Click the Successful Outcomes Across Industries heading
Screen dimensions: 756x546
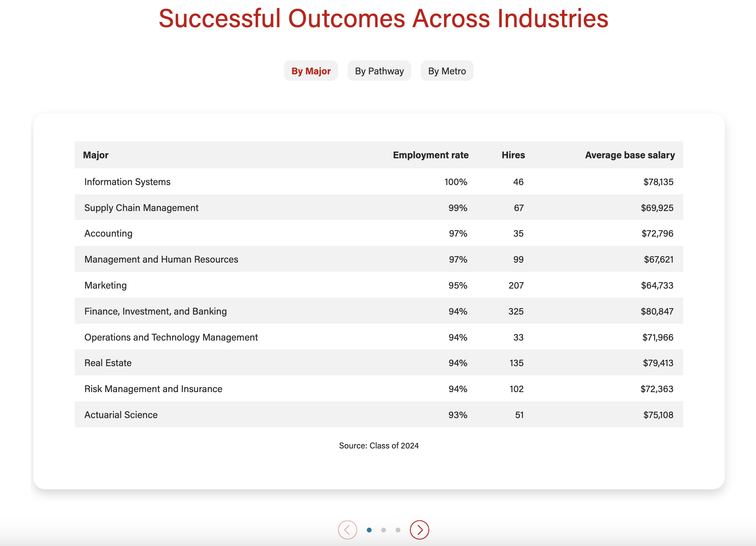point(383,18)
